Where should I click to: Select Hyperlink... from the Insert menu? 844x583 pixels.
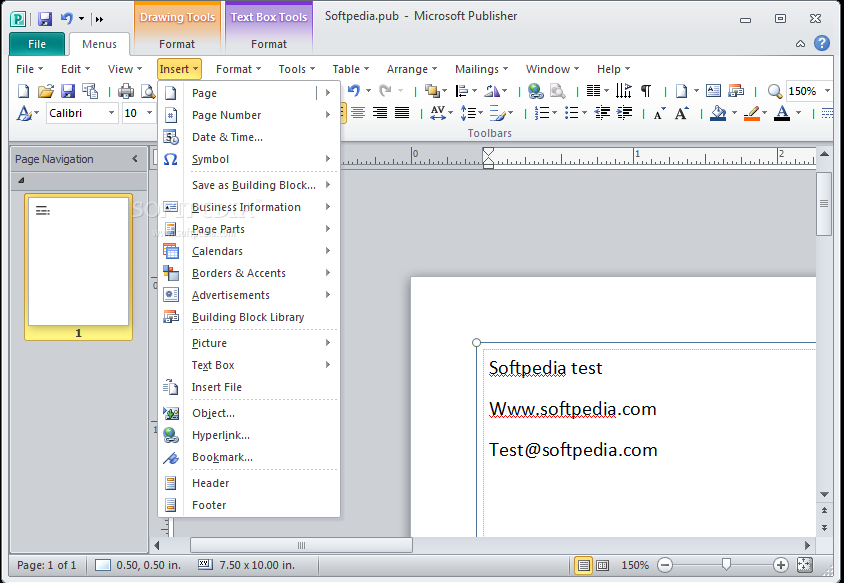point(249,435)
